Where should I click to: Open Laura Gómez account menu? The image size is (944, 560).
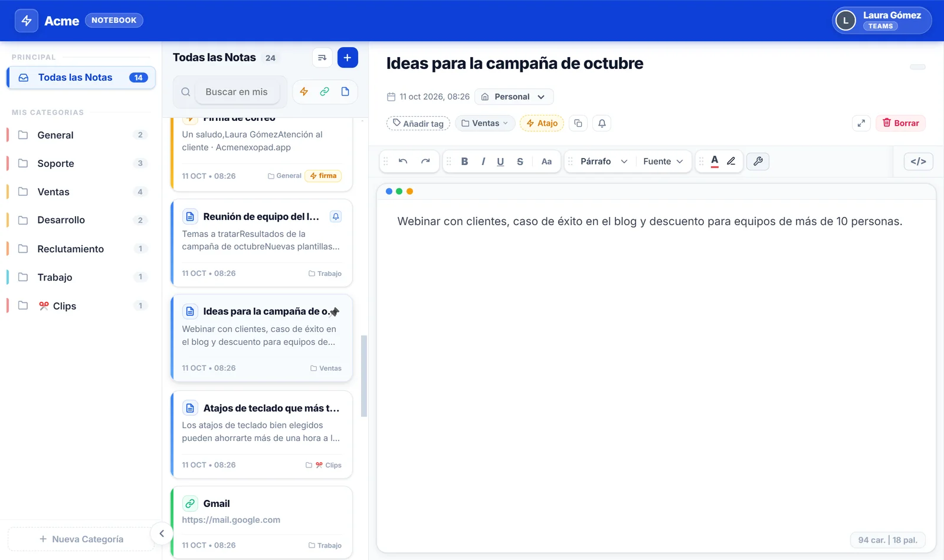click(x=882, y=21)
